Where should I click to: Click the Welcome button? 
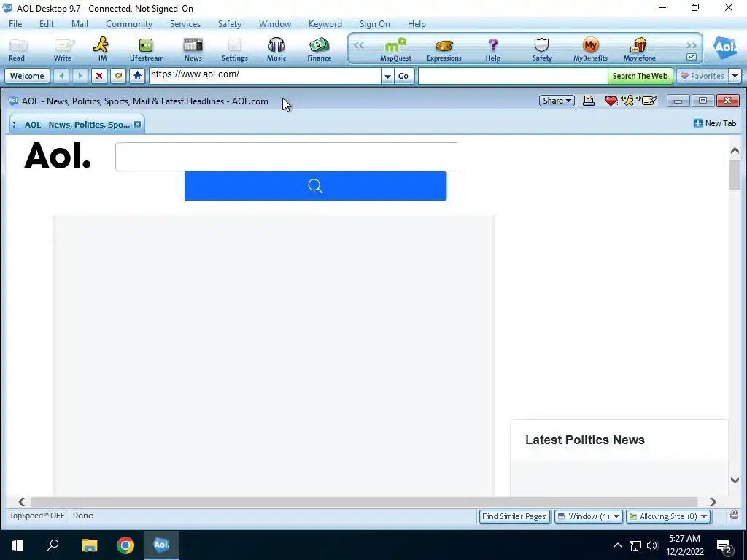click(x=27, y=76)
